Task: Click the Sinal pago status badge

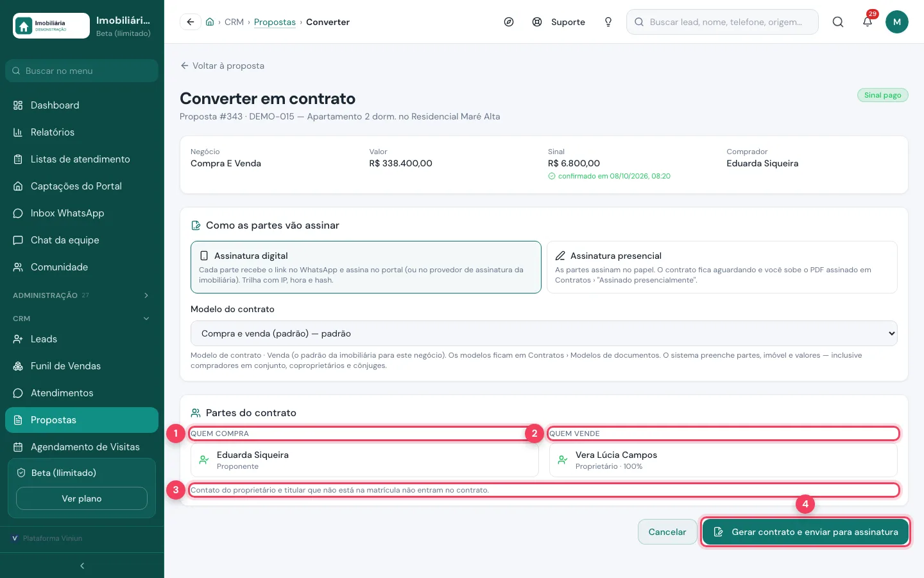Action: (883, 95)
